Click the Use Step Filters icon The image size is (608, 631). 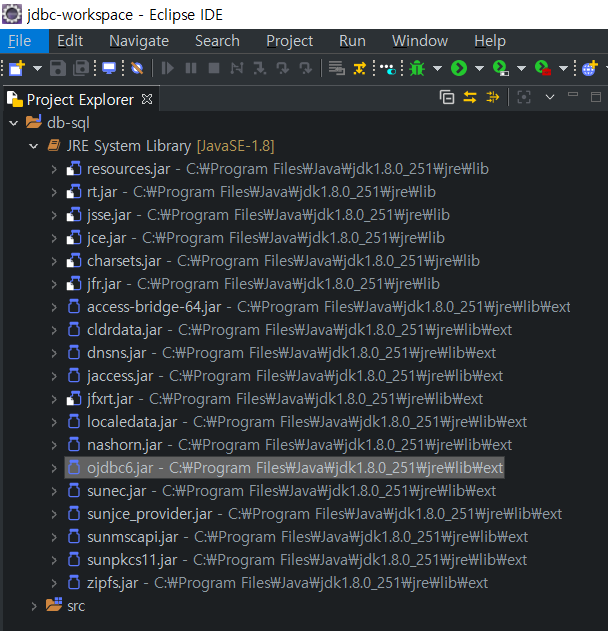click(359, 68)
